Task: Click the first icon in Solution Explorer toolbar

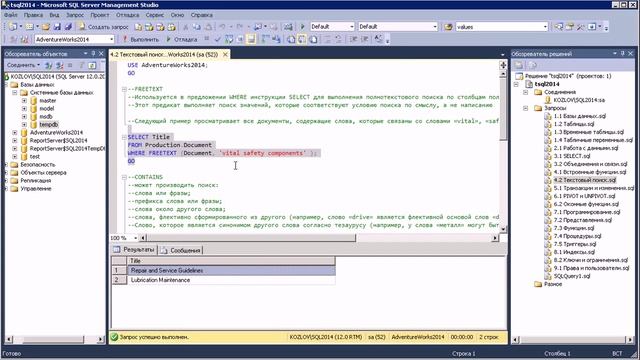Action: pos(519,65)
